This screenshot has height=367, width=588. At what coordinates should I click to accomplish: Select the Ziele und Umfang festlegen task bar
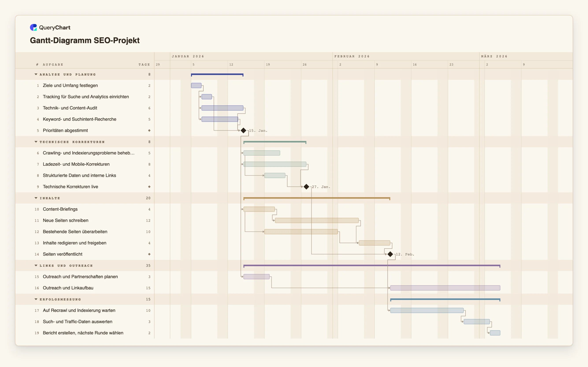[x=196, y=85]
